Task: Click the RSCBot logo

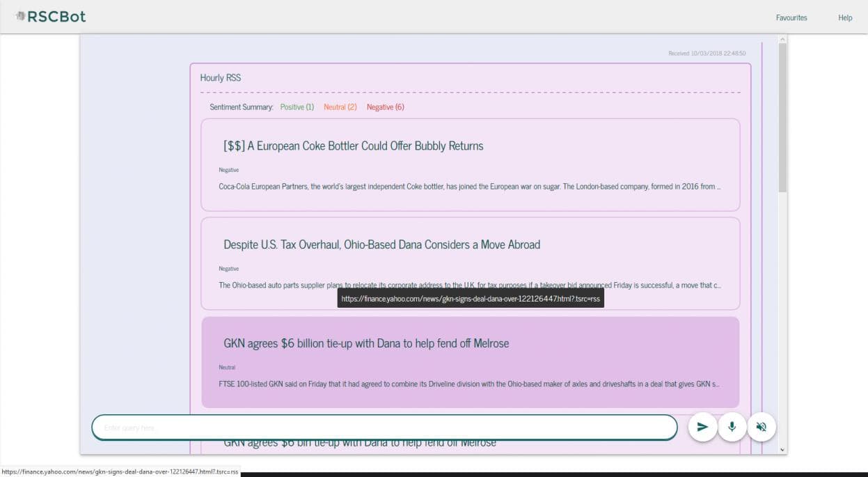Action: point(51,17)
